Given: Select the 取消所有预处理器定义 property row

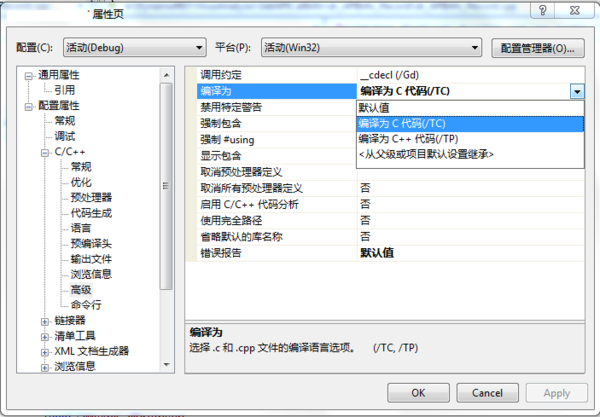Looking at the screenshot, I should [x=390, y=188].
